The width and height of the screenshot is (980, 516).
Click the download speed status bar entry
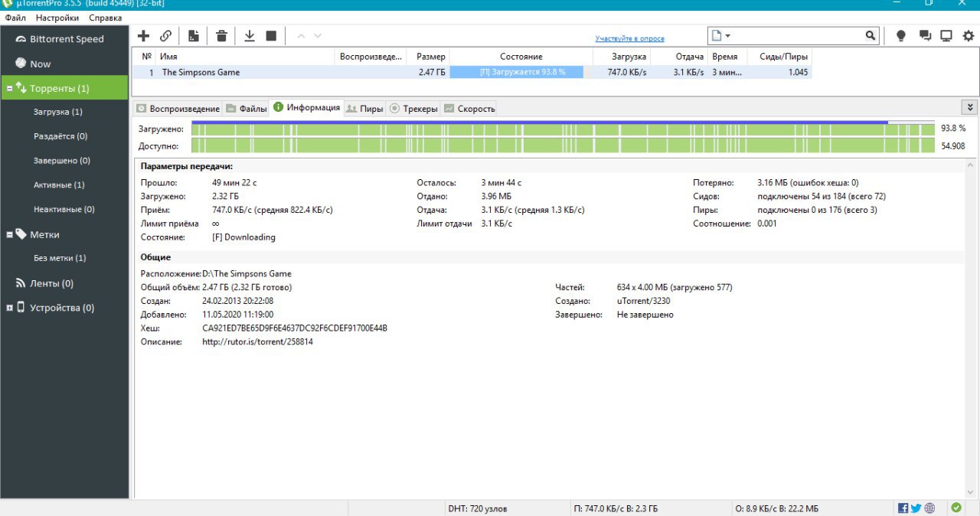pyautogui.click(x=616, y=508)
